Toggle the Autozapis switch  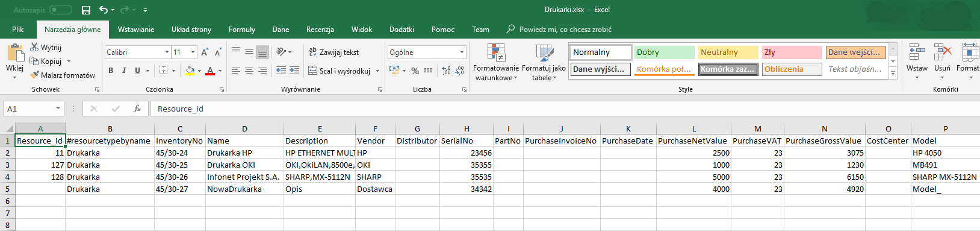click(60, 10)
